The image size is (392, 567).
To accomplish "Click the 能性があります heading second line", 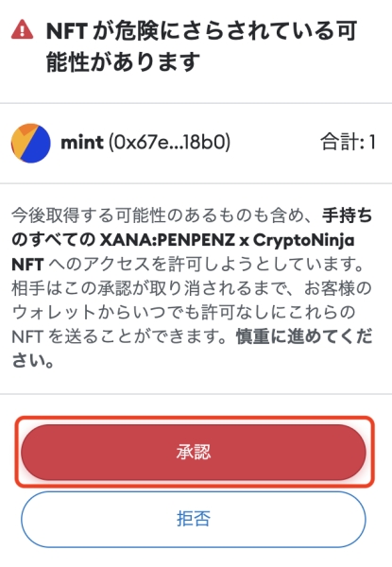I will [123, 61].
